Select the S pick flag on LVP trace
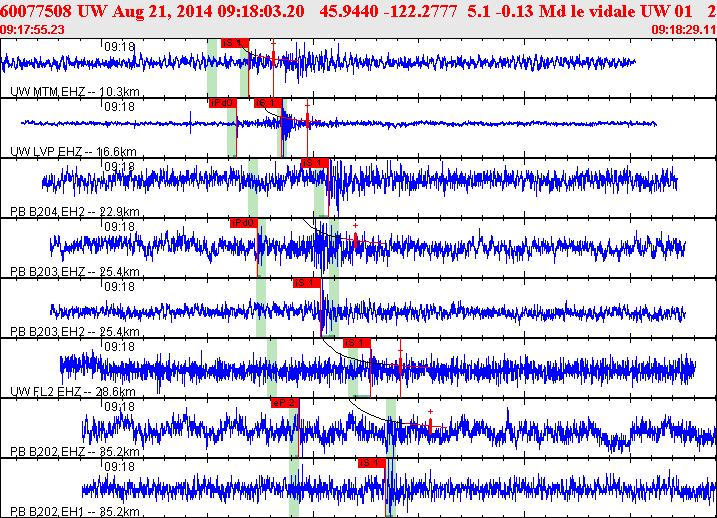The image size is (717, 518). pyautogui.click(x=266, y=103)
